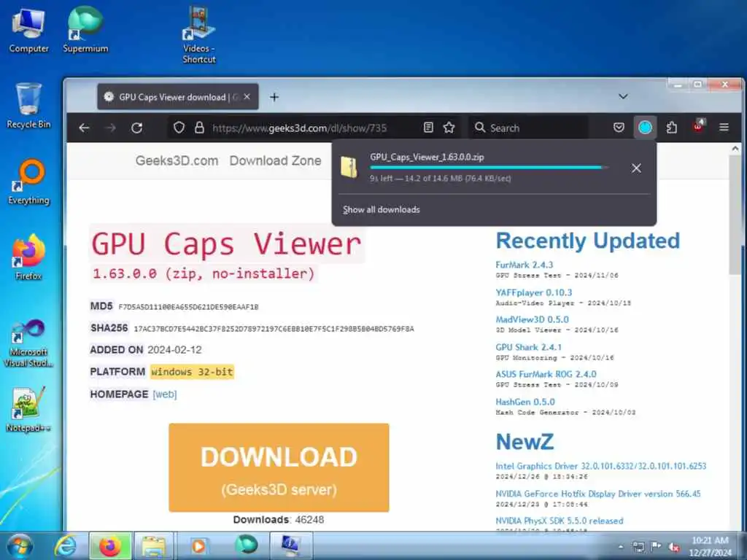Show hidden tray icons arrow
Image resolution: width=747 pixels, height=560 pixels.
click(x=621, y=547)
